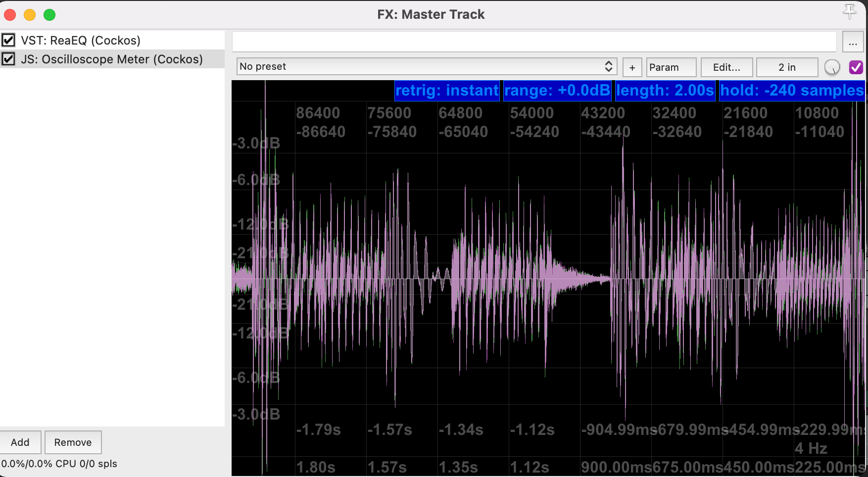
Task: Click the yellow minimize window button
Action: pos(30,15)
